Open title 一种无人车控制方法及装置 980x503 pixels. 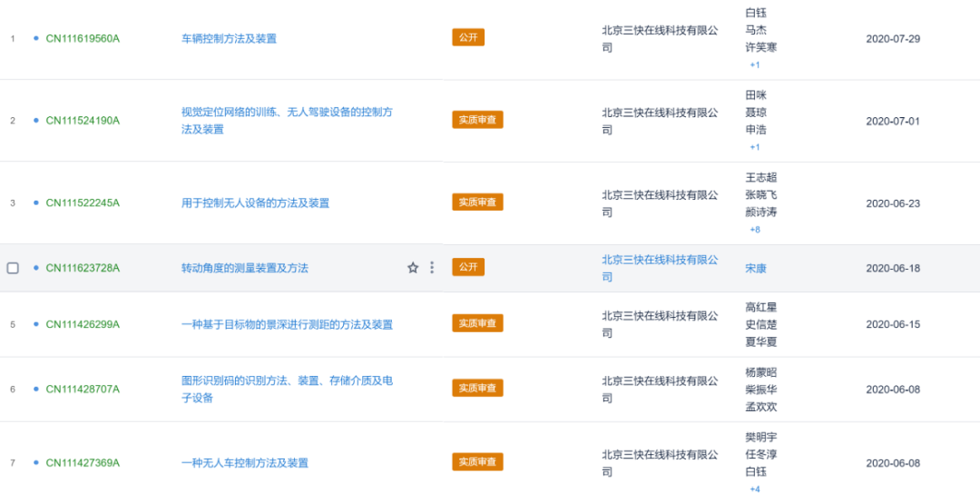tap(245, 463)
